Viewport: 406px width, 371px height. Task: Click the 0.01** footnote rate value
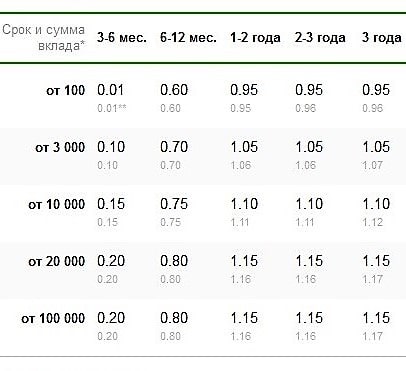(112, 108)
